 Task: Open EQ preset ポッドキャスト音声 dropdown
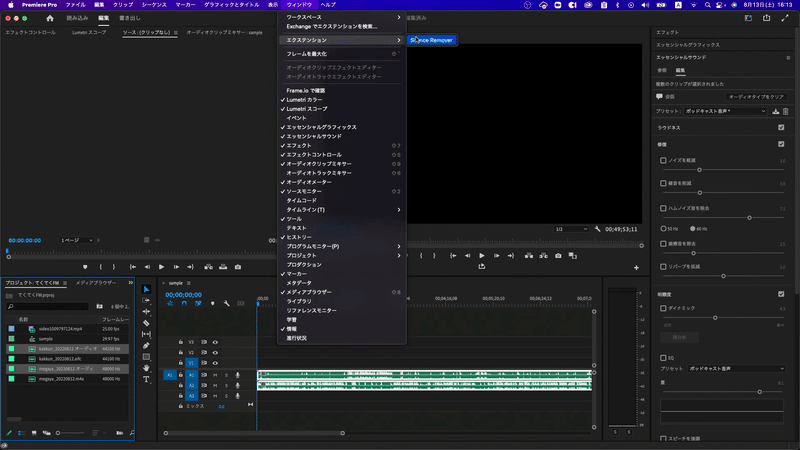(x=737, y=368)
